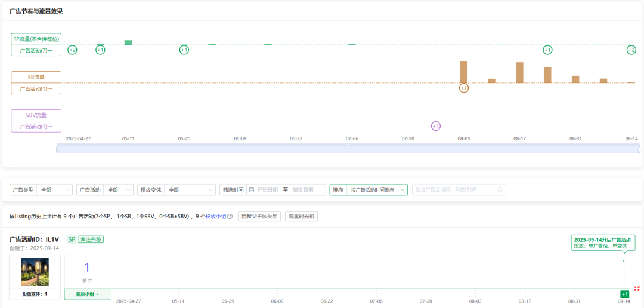This screenshot has height=308, width=644.
Task: Click the garden lamp product thumbnail
Action: 35,272
